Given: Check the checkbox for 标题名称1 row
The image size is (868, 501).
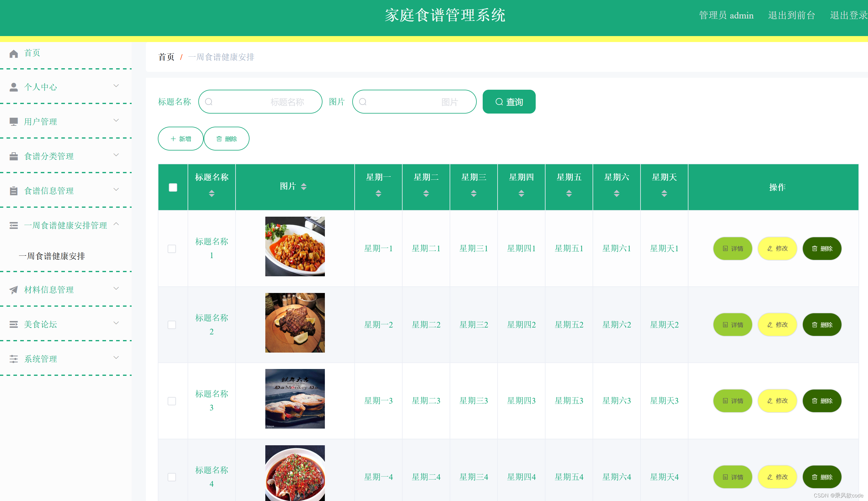Looking at the screenshot, I should (172, 249).
